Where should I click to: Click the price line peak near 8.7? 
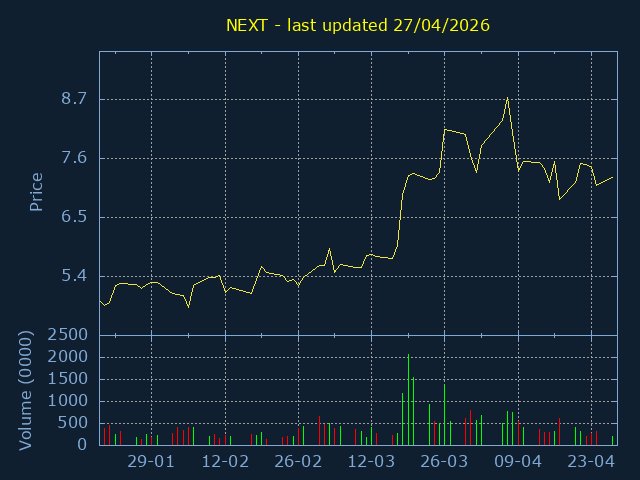[507, 98]
